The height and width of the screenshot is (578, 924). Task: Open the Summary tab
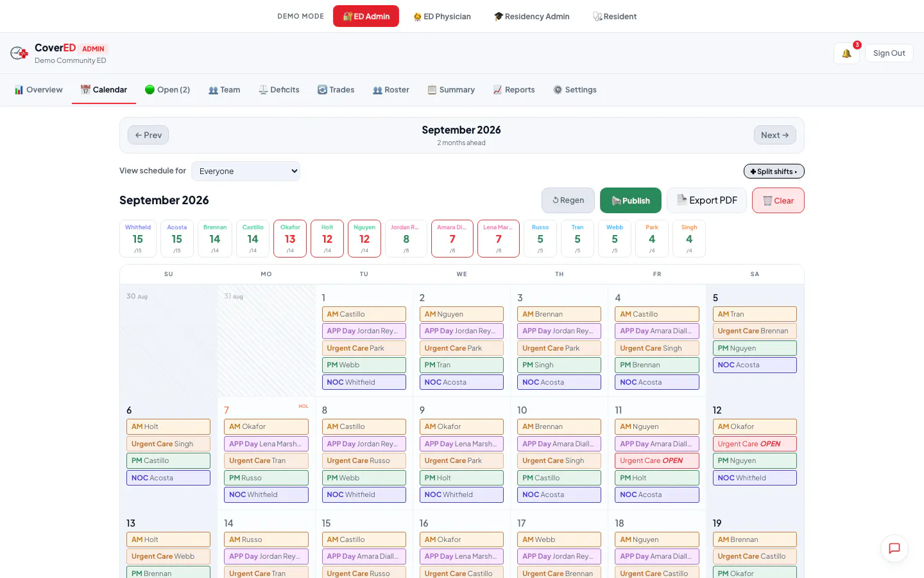pyautogui.click(x=451, y=90)
